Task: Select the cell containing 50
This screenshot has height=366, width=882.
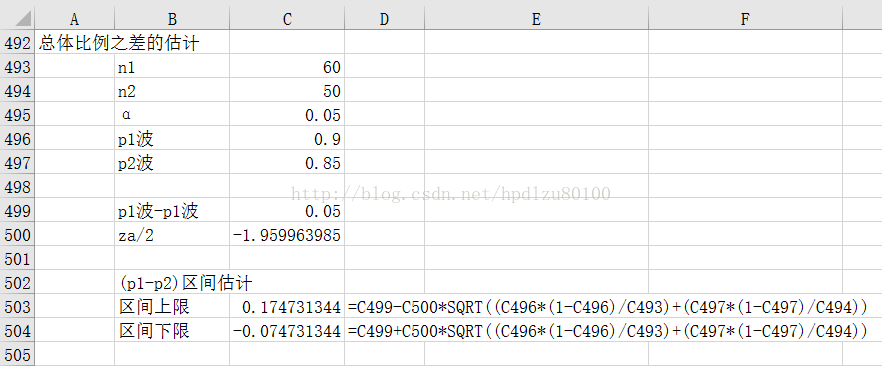Action: coord(287,91)
